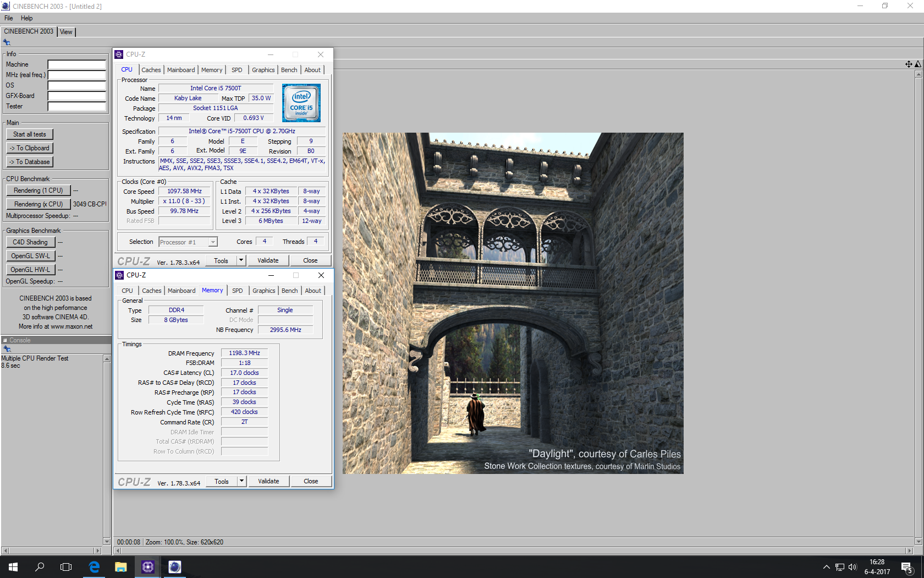The image size is (924, 578).
Task: Switch to CINEBENCH taskbar icon
Action: (175, 567)
